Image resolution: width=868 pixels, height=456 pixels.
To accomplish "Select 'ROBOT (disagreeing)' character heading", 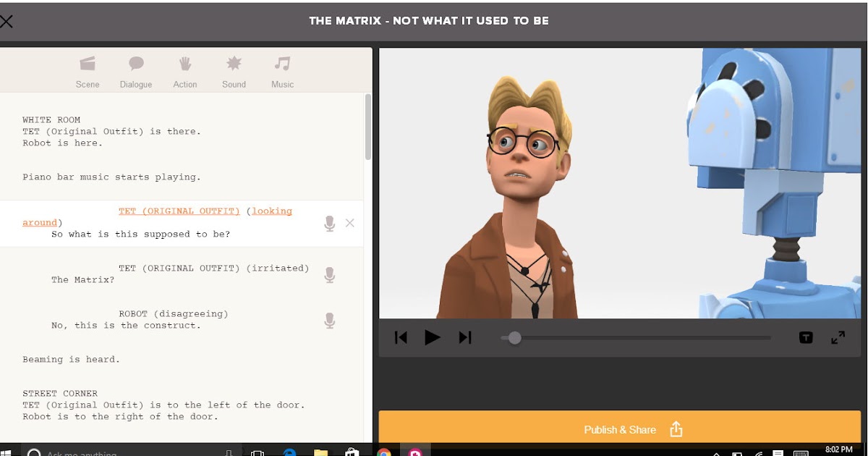I will (x=174, y=314).
